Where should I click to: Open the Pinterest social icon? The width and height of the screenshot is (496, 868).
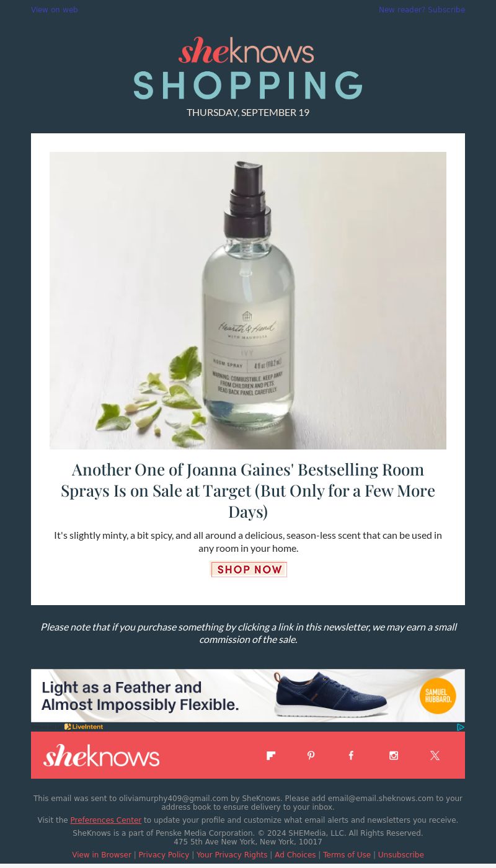click(311, 755)
